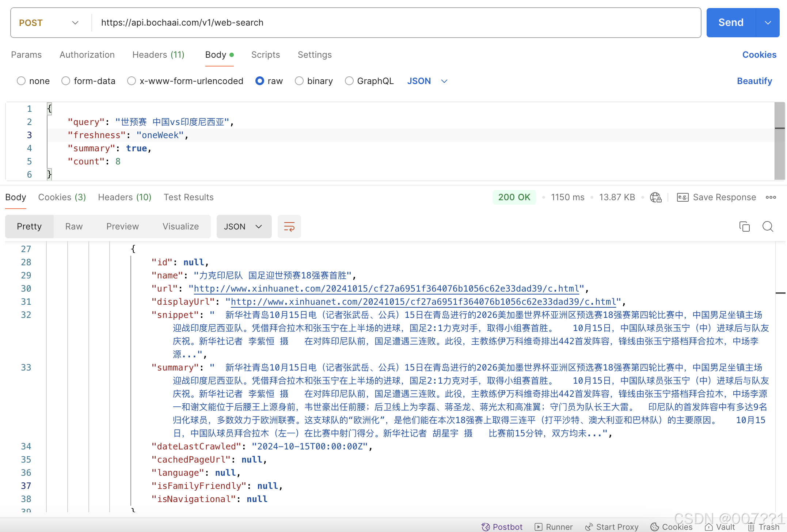Switch to the Headers (11) request tab
Screen dimensions: 787x532
(158, 55)
